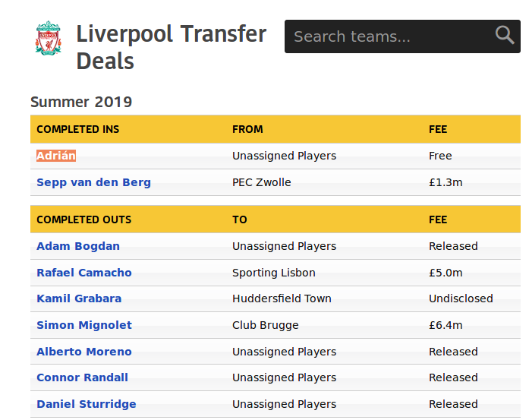The height and width of the screenshot is (420, 529).
Task: Open Alberto Moreno player link
Action: [84, 352]
